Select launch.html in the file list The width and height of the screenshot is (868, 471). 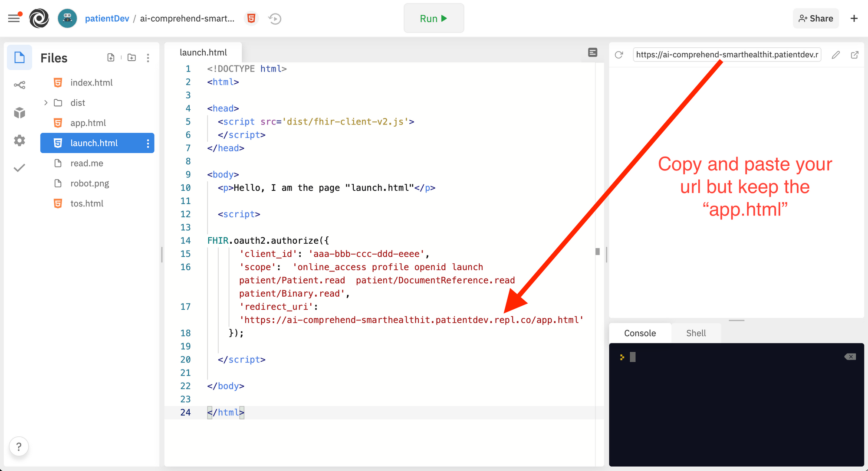[x=97, y=143]
